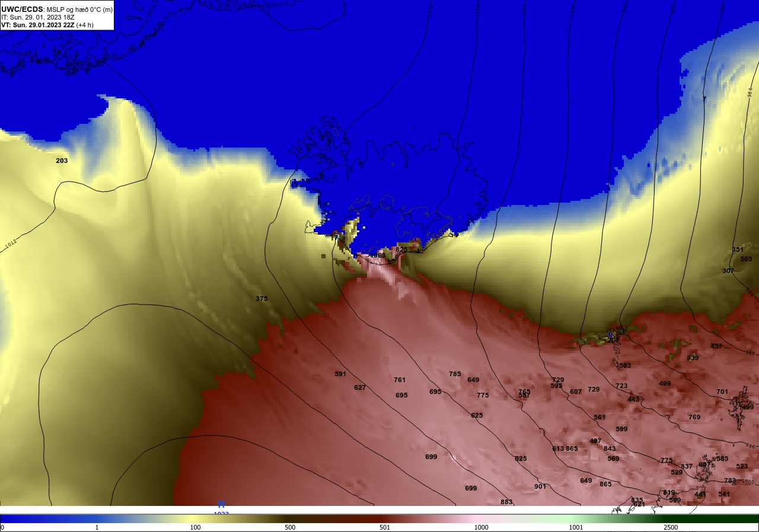This screenshot has height=532, width=759.
Task: Click the map value 621
Action: (x=639, y=504)
